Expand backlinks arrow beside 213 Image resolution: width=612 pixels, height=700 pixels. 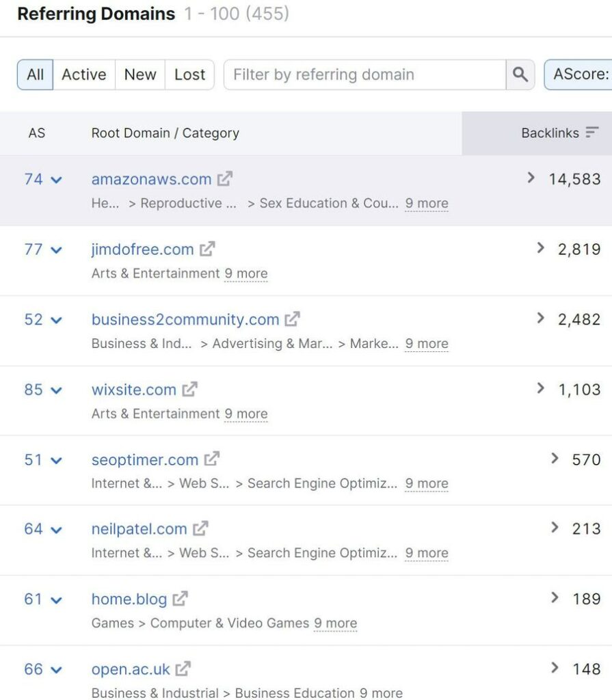(x=555, y=527)
